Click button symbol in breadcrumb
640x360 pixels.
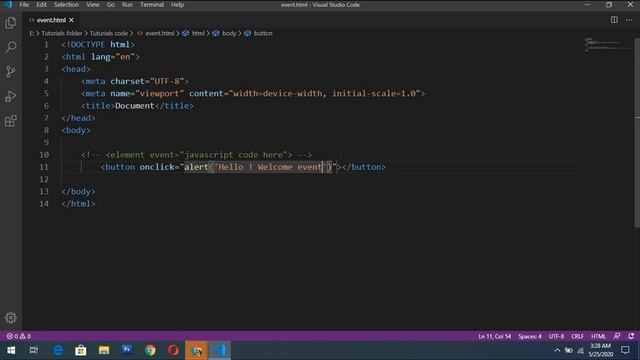[x=263, y=33]
